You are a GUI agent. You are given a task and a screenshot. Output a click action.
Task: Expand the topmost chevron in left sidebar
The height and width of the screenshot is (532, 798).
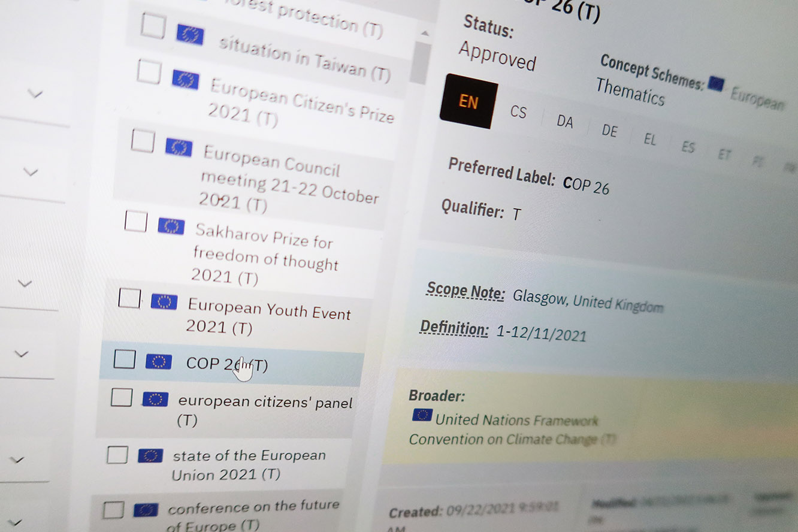click(36, 93)
